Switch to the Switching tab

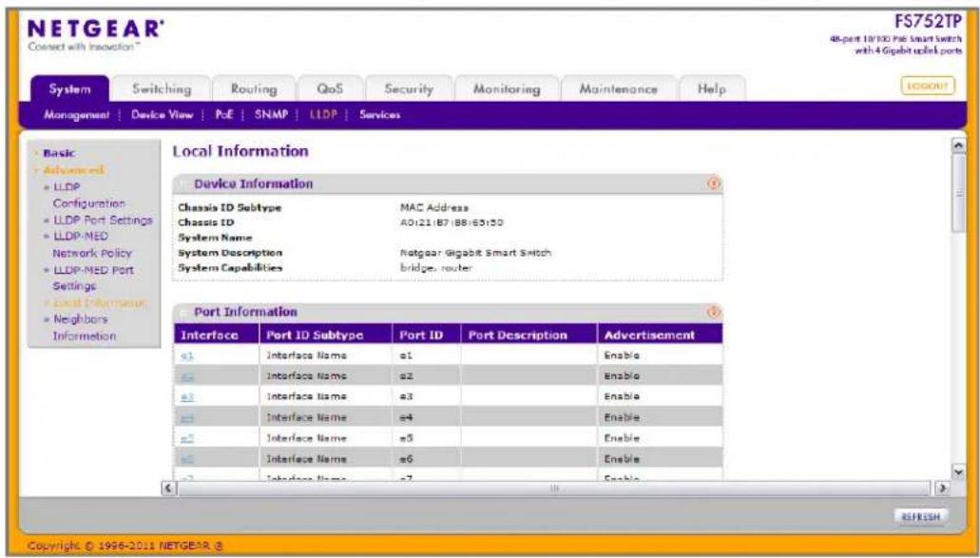click(162, 88)
